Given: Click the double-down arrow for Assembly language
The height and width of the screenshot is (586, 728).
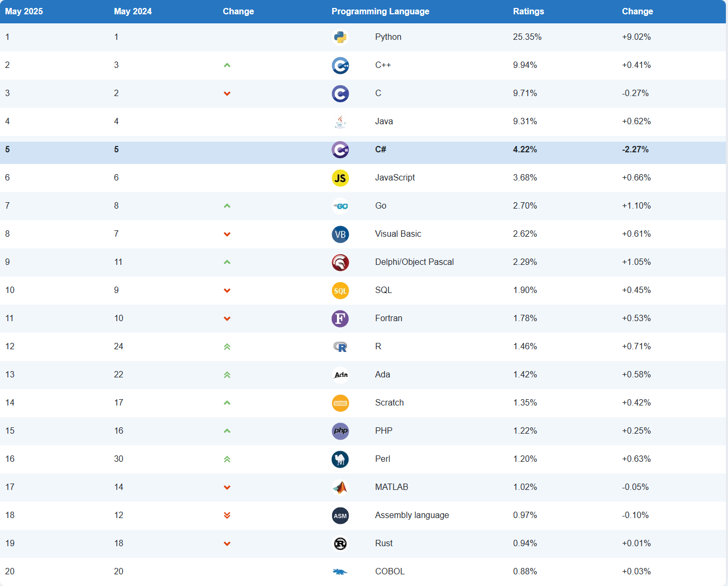Looking at the screenshot, I should [x=227, y=515].
